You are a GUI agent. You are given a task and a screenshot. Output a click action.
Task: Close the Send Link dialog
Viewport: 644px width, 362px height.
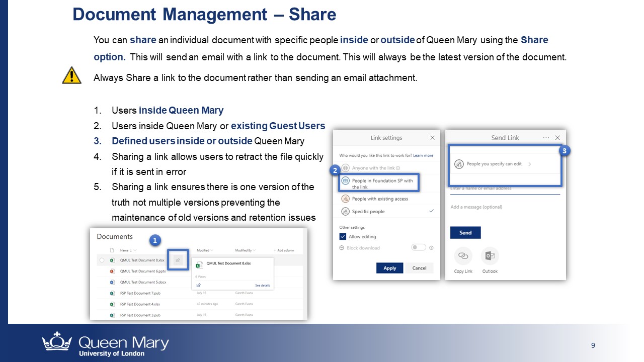pyautogui.click(x=557, y=138)
